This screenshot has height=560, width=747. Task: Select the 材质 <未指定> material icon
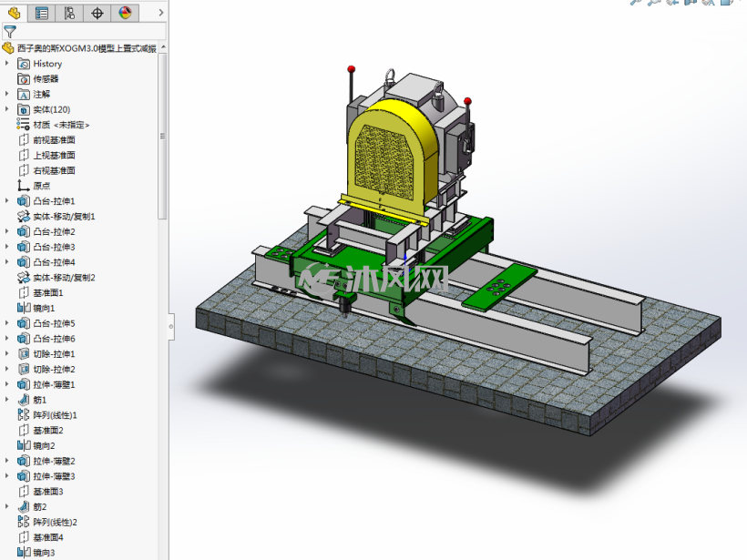click(24, 124)
